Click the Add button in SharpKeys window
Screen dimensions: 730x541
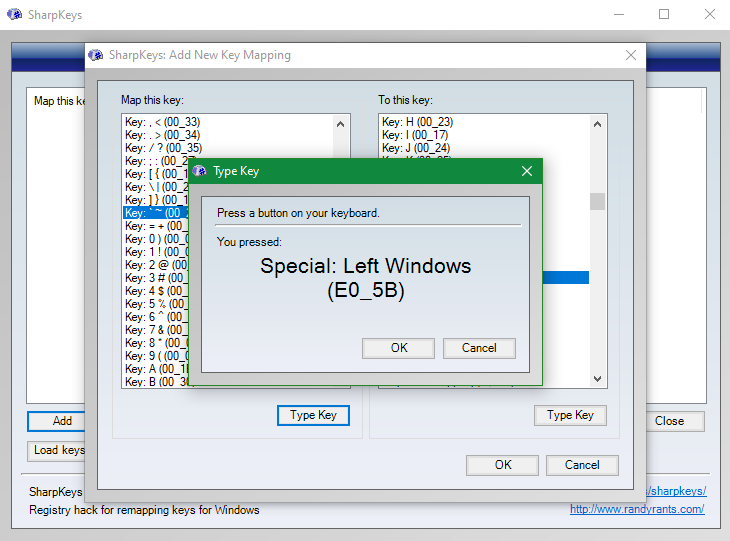pos(56,421)
